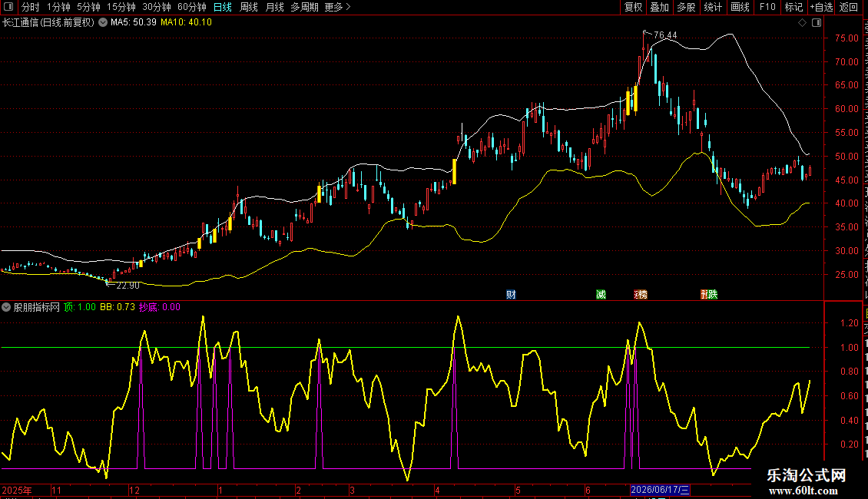Image resolution: width=868 pixels, height=499 pixels.
Task: Open the 复权 adjustment menu
Action: coord(633,7)
